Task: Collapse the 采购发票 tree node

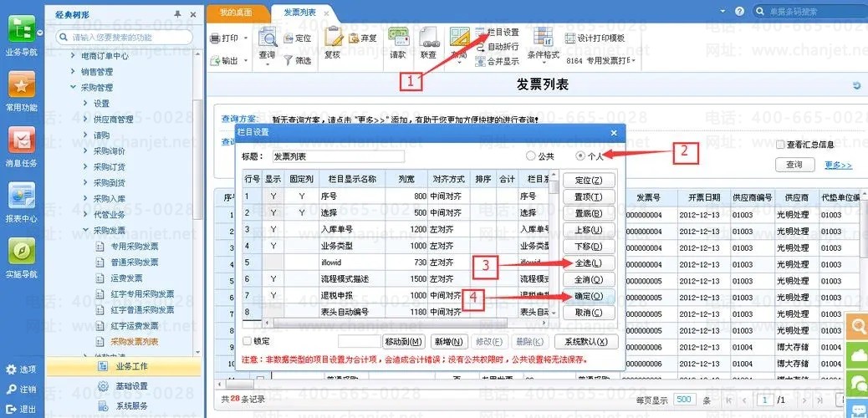Action: click(85, 230)
